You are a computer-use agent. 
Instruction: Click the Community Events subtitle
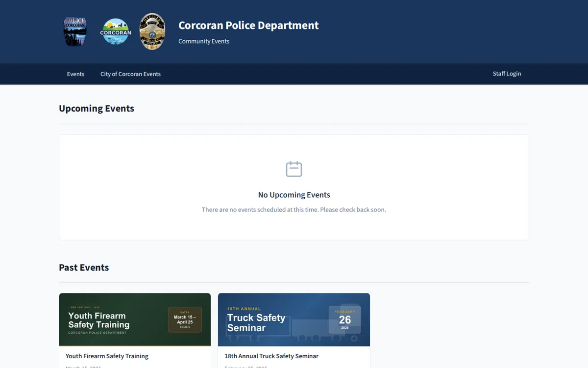[x=204, y=41]
